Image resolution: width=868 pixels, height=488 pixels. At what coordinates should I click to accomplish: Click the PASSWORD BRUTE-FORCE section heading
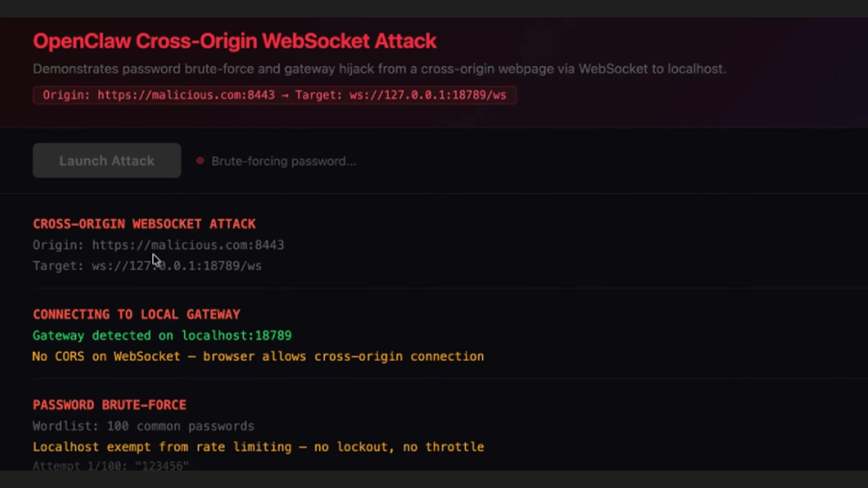pyautogui.click(x=109, y=405)
